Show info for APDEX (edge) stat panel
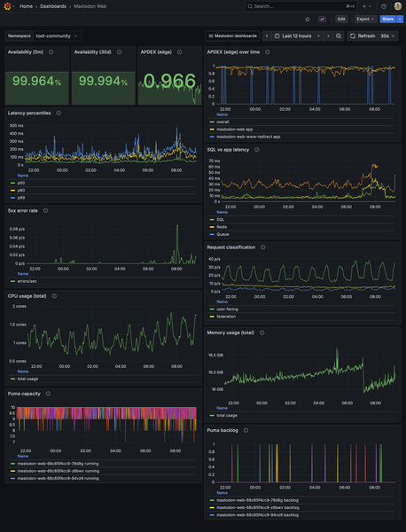 point(179,52)
